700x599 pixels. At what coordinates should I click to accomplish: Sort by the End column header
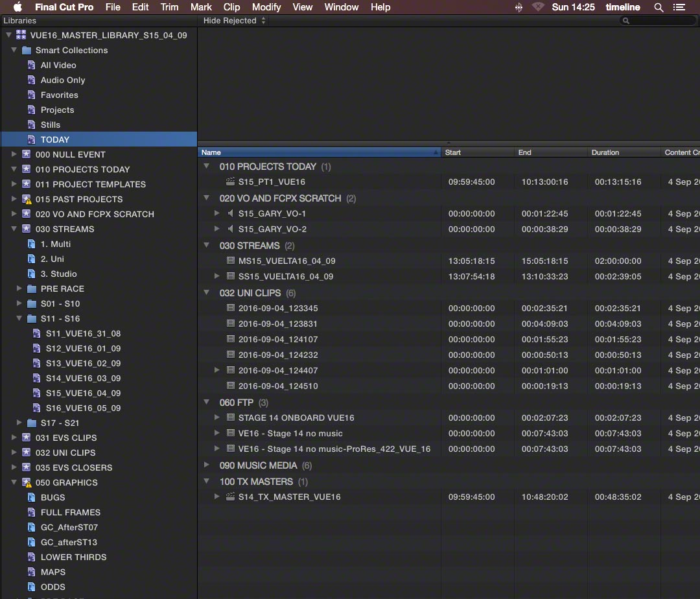(550, 152)
